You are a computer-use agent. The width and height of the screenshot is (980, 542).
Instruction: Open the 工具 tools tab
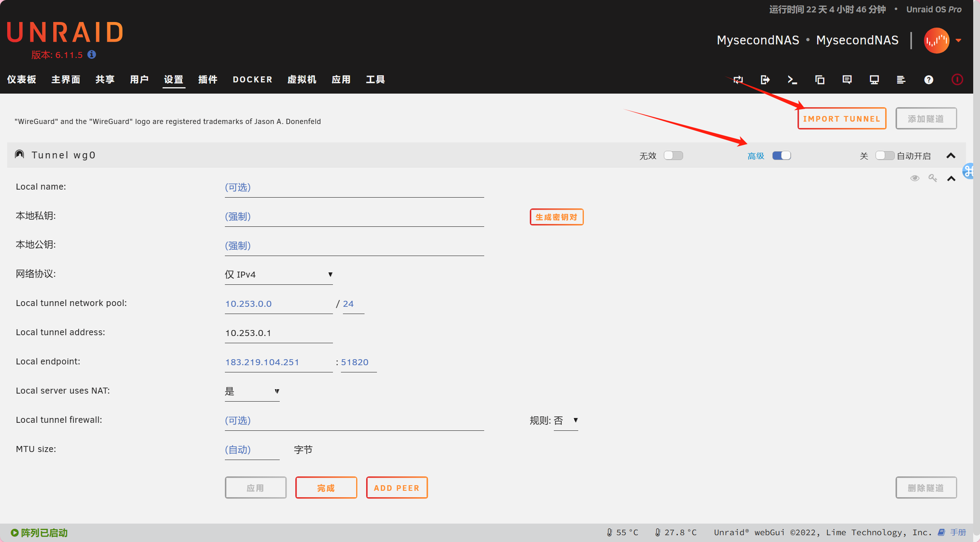[x=376, y=80]
